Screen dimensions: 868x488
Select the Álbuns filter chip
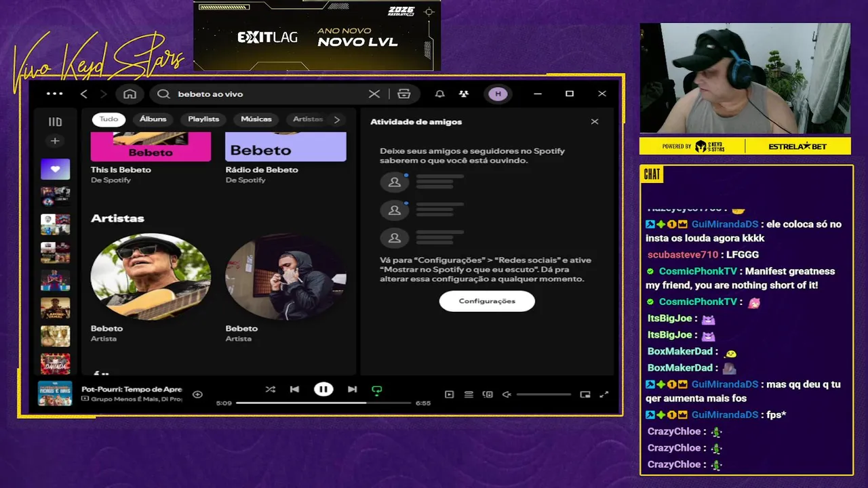tap(153, 119)
